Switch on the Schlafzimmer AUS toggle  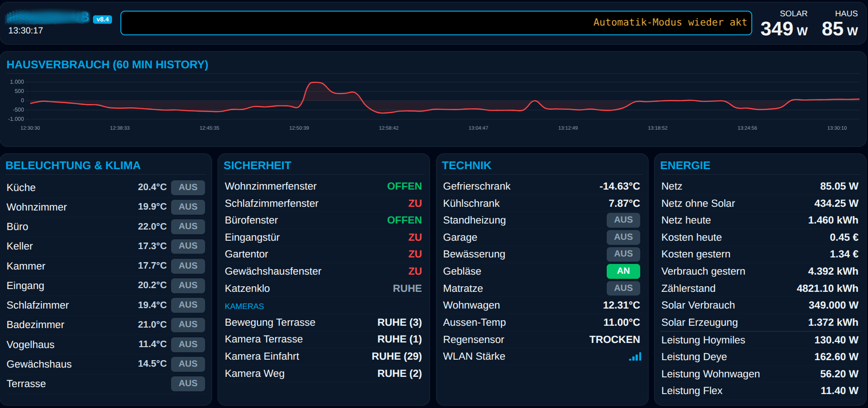click(188, 305)
